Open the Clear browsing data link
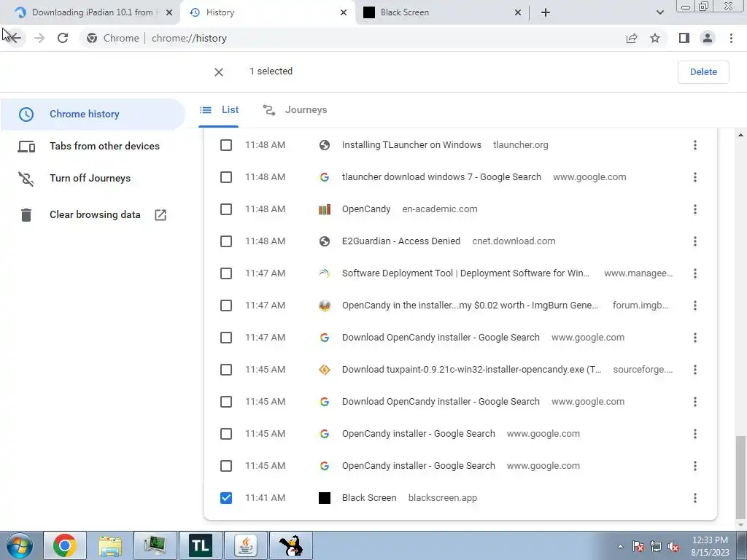This screenshot has height=560, width=747. [95, 215]
